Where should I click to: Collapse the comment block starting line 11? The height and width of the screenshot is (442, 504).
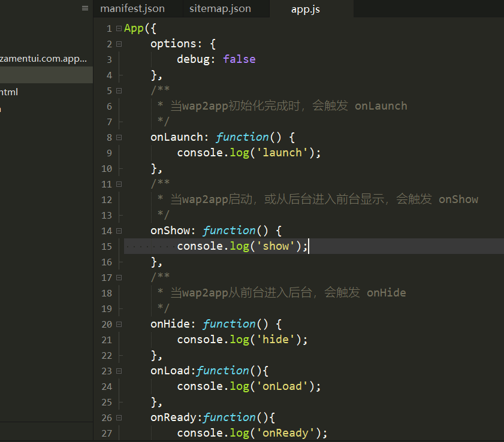pyautogui.click(x=119, y=184)
